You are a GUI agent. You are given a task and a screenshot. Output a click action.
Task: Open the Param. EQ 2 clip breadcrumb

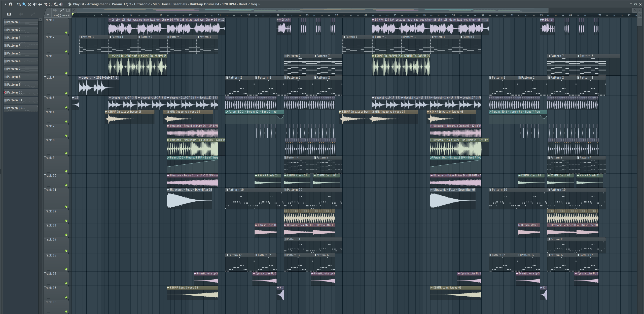[184, 4]
